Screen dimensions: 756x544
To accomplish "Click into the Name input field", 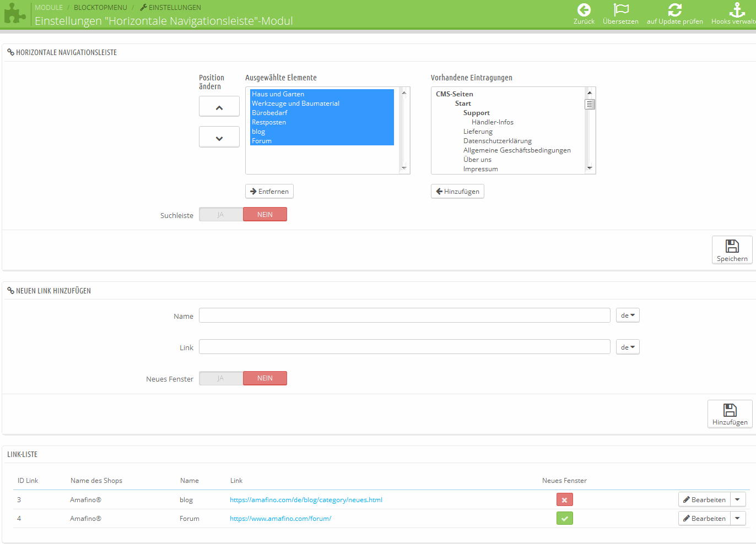I will [x=404, y=315].
